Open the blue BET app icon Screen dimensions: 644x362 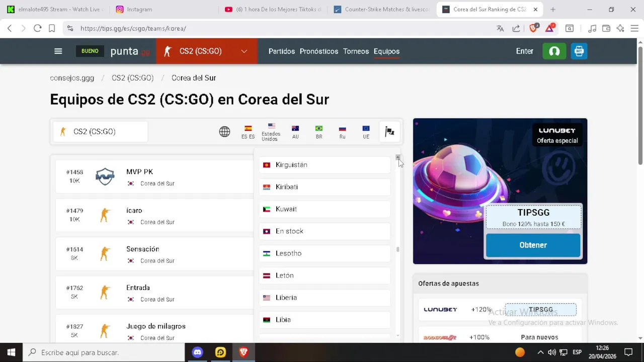[579, 51]
